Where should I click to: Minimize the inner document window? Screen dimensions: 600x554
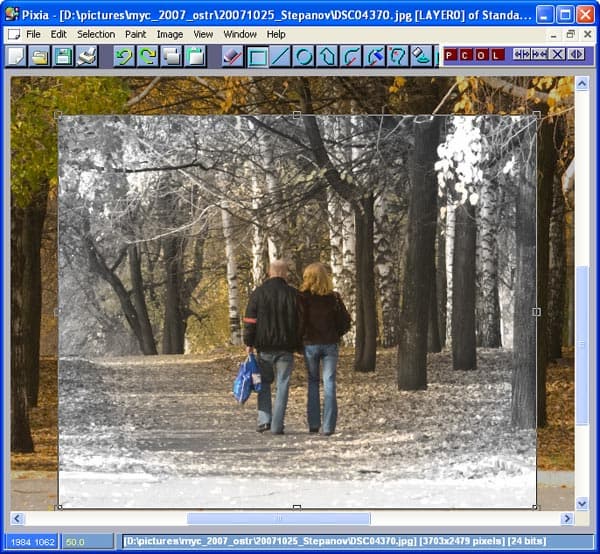pyautogui.click(x=554, y=35)
